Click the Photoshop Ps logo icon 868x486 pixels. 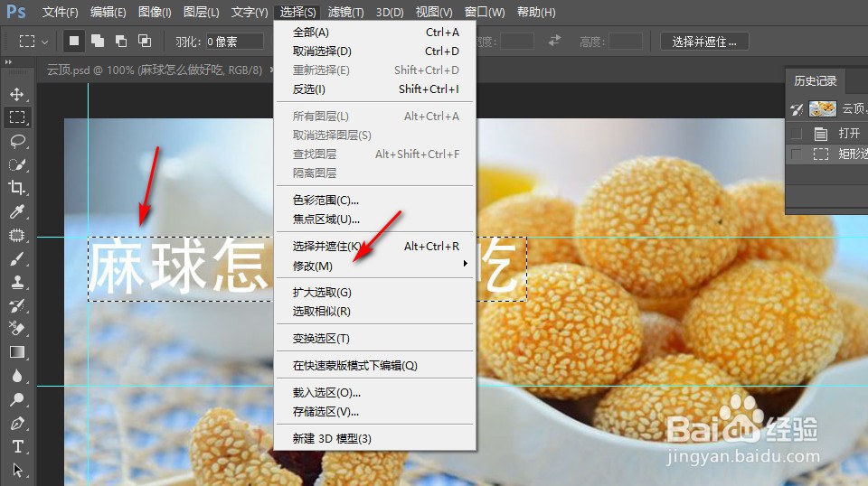coord(16,12)
